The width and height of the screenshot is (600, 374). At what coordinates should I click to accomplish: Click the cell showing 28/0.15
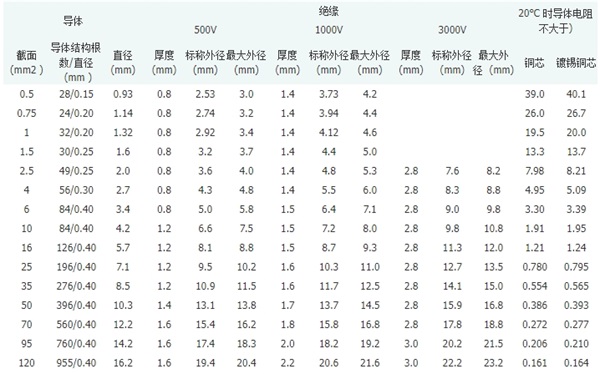coord(76,94)
